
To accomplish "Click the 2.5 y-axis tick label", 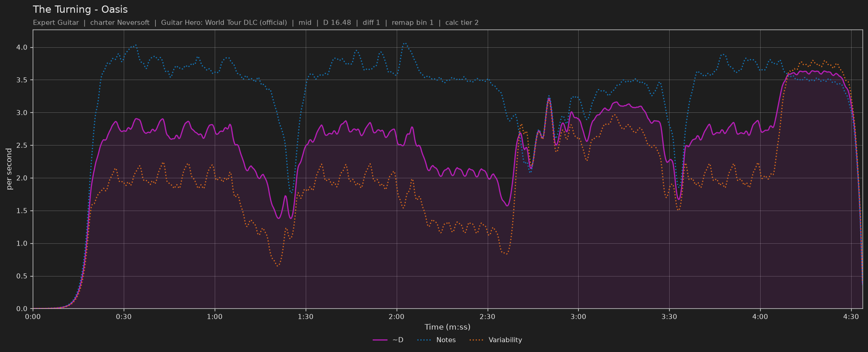I will (x=22, y=146).
